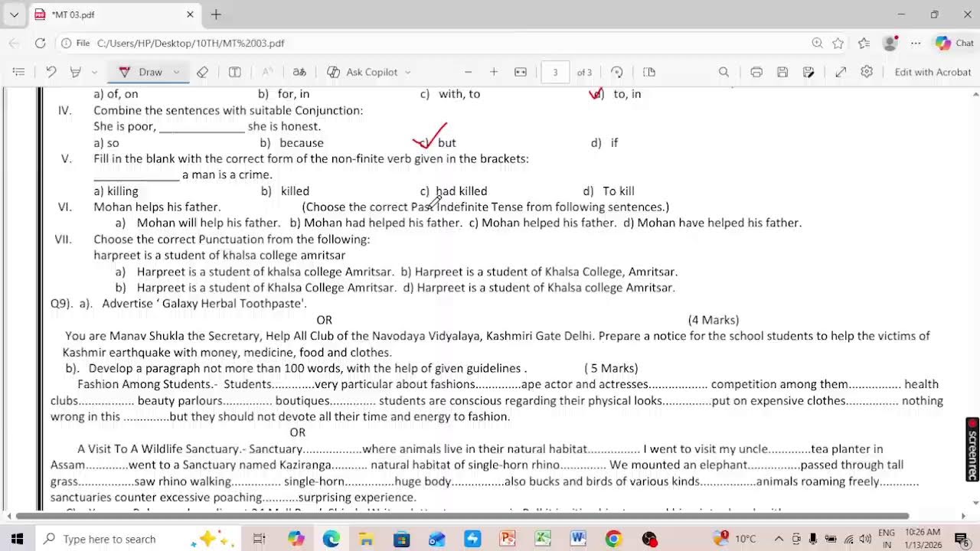Click the horizontal scrollbar of the PDF
The width and height of the screenshot is (980, 551).
click(x=462, y=516)
